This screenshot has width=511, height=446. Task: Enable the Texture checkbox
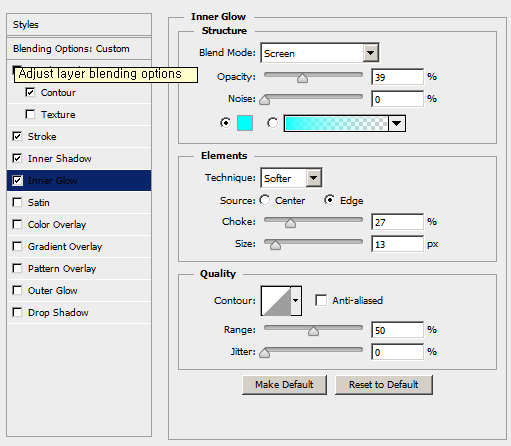pos(30,114)
